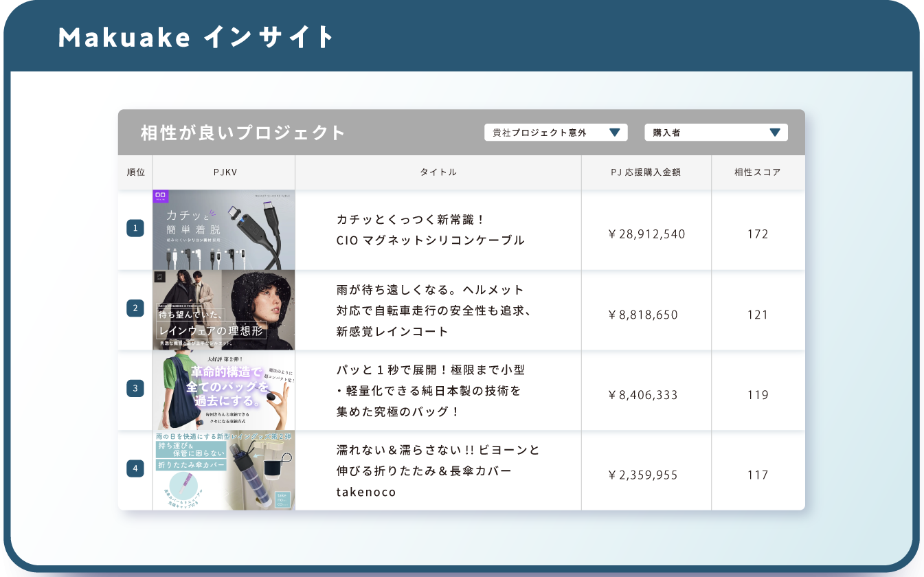This screenshot has width=924, height=577.
Task: Click the compatibility score 119
Action: tap(758, 395)
